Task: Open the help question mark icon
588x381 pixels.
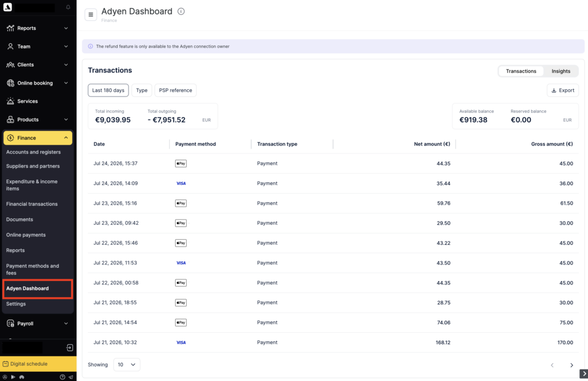Action: point(63,377)
